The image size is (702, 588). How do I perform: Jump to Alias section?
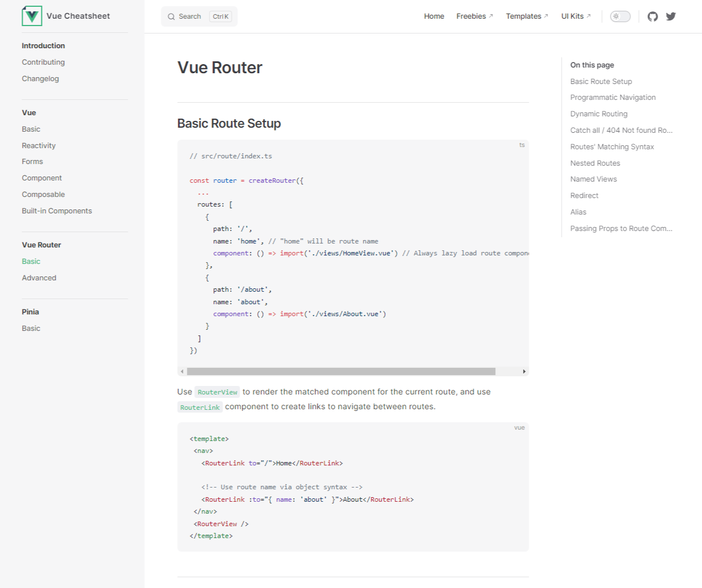578,212
